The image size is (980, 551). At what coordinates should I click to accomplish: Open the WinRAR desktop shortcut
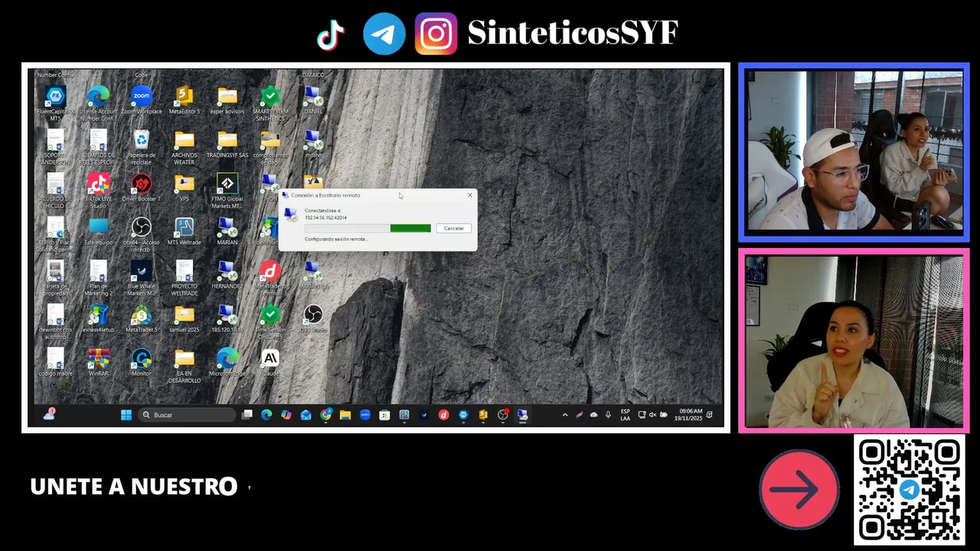click(x=98, y=362)
